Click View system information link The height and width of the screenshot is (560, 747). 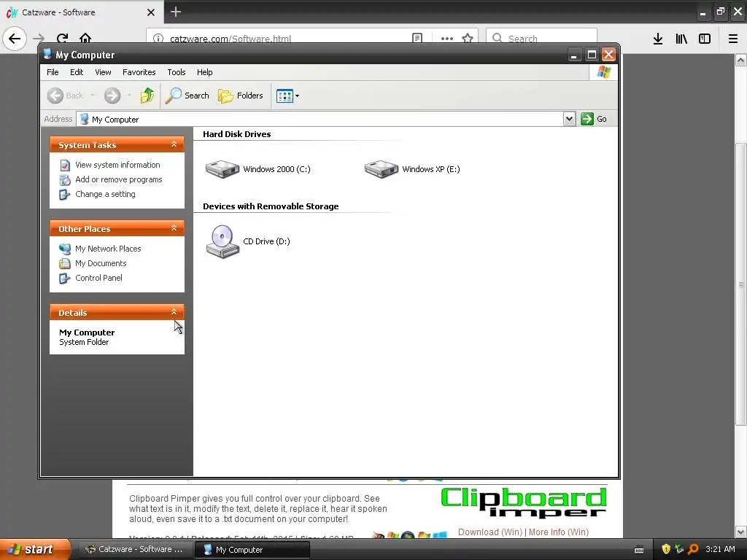[x=117, y=165]
